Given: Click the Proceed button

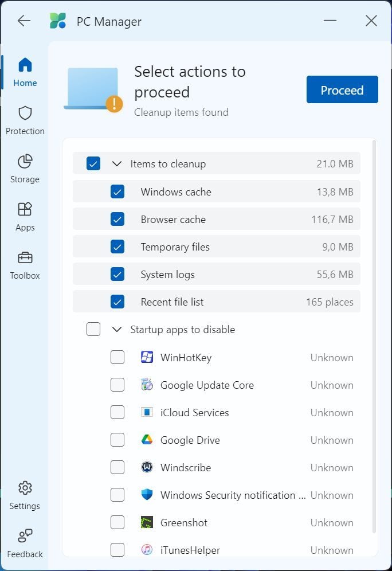Looking at the screenshot, I should 342,89.
